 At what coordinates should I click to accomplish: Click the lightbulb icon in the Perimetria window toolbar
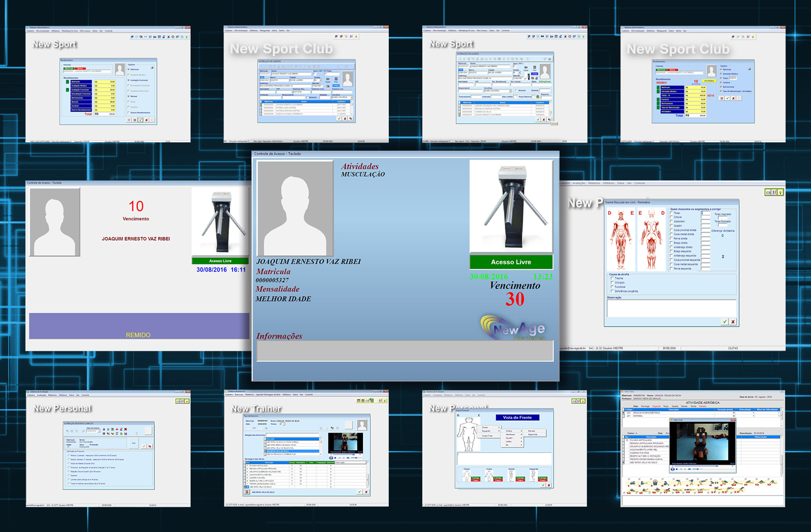point(780,193)
